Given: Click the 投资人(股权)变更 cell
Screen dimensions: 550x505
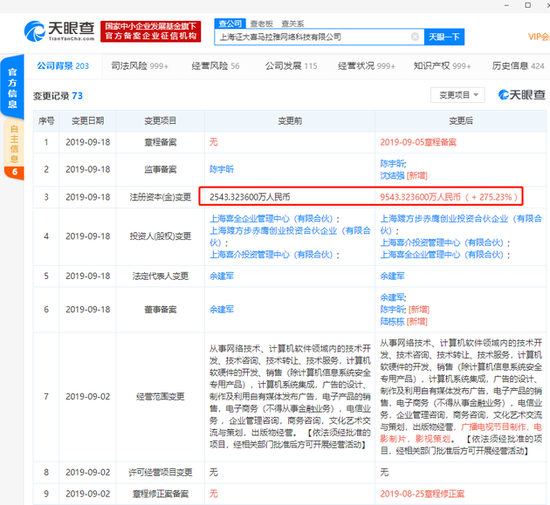Looking at the screenshot, I should click(160, 236).
